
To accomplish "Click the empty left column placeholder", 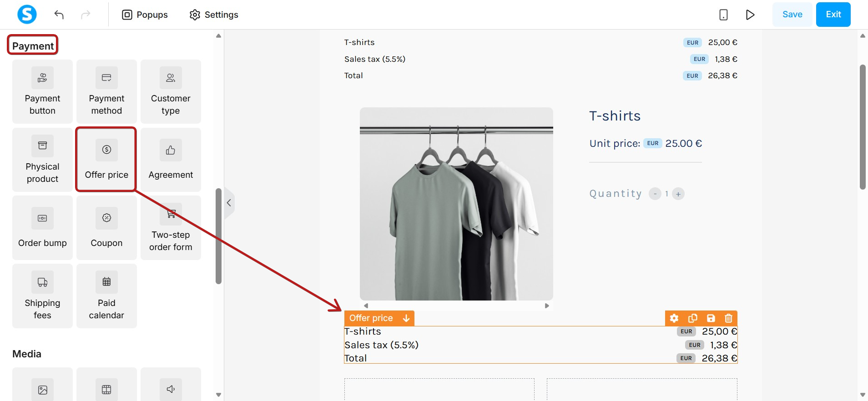I will coord(439,390).
